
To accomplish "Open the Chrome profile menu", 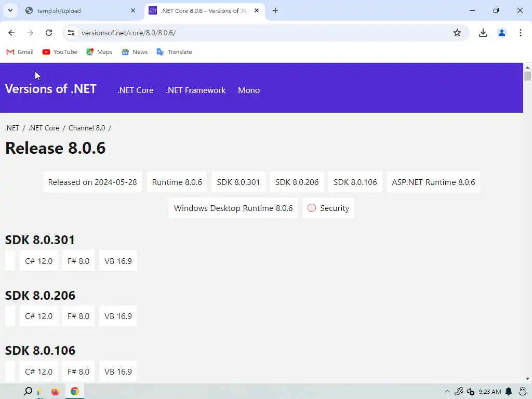I will pyautogui.click(x=502, y=33).
